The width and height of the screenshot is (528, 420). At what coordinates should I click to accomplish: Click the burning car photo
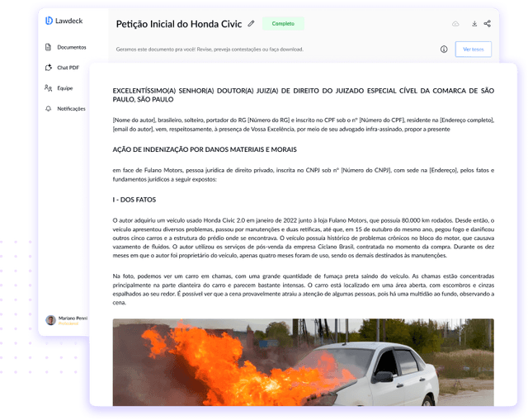pyautogui.click(x=303, y=362)
